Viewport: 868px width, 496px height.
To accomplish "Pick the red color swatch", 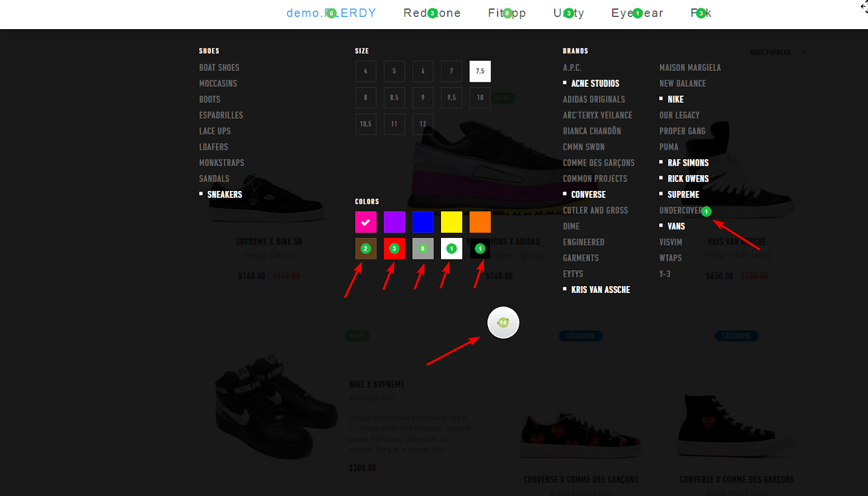I will point(395,249).
